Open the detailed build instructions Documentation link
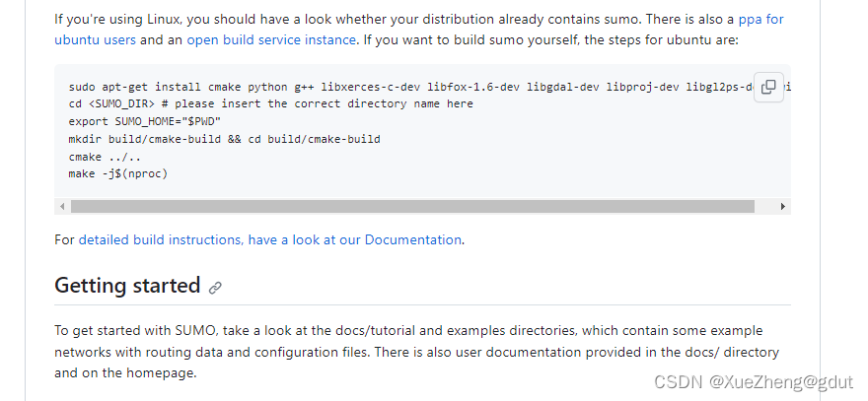This screenshot has height=401, width=868. [x=269, y=239]
